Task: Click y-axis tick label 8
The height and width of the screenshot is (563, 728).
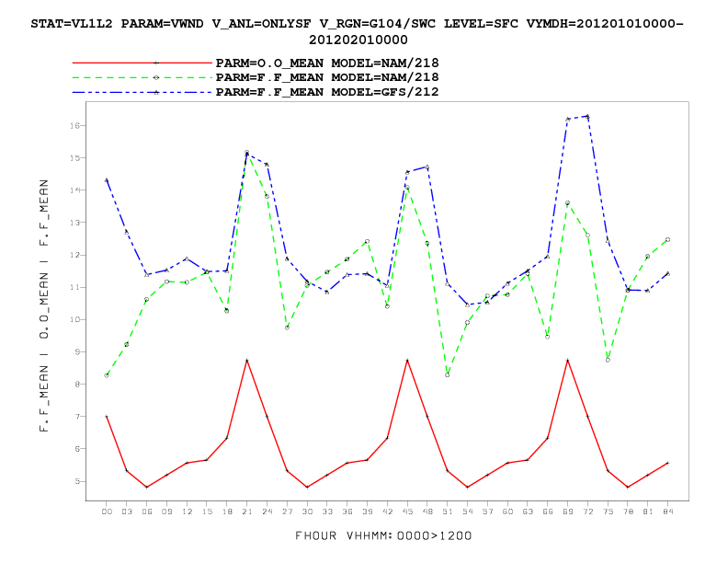Action: [77, 385]
